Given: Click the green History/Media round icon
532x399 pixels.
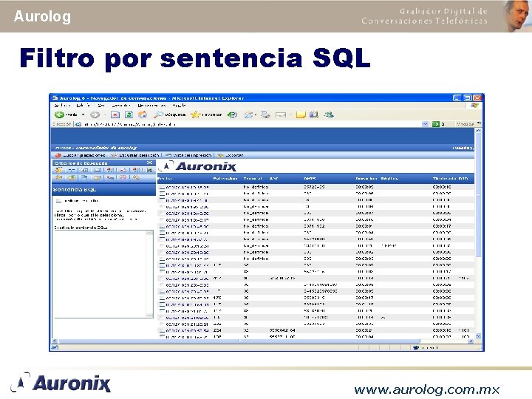Looking at the screenshot, I should [x=232, y=115].
